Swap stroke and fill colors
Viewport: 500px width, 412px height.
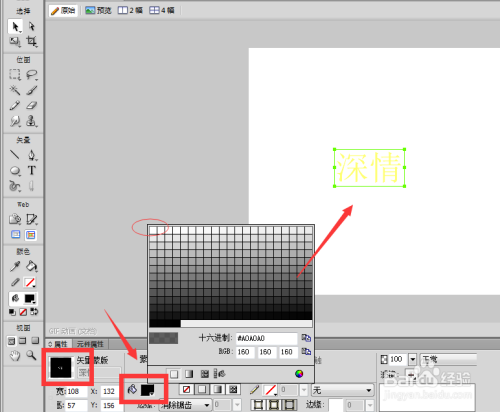pos(34,312)
